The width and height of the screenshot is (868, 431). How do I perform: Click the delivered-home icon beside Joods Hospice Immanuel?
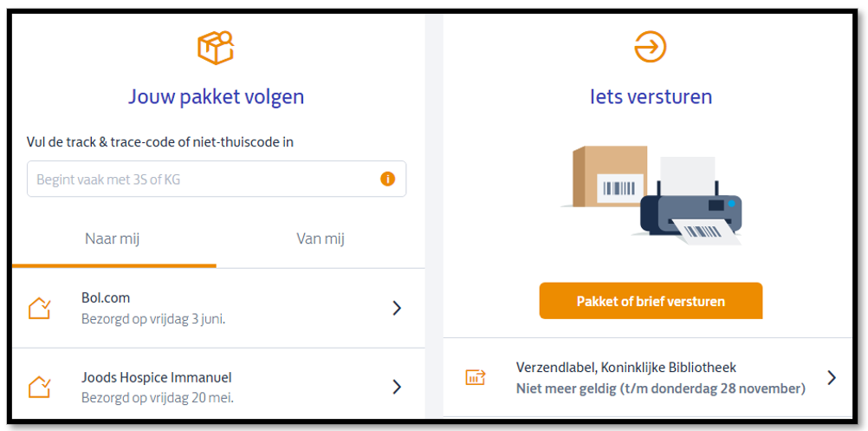40,387
